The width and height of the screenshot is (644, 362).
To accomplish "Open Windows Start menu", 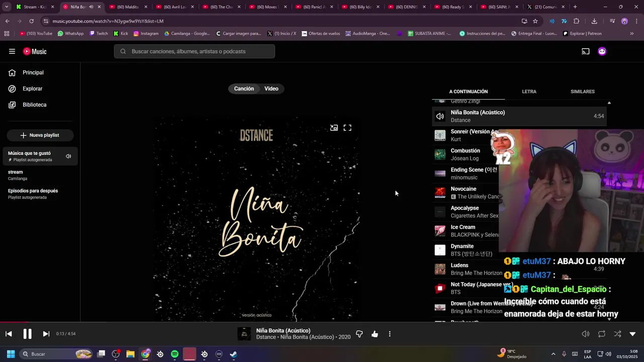I will (x=11, y=354).
